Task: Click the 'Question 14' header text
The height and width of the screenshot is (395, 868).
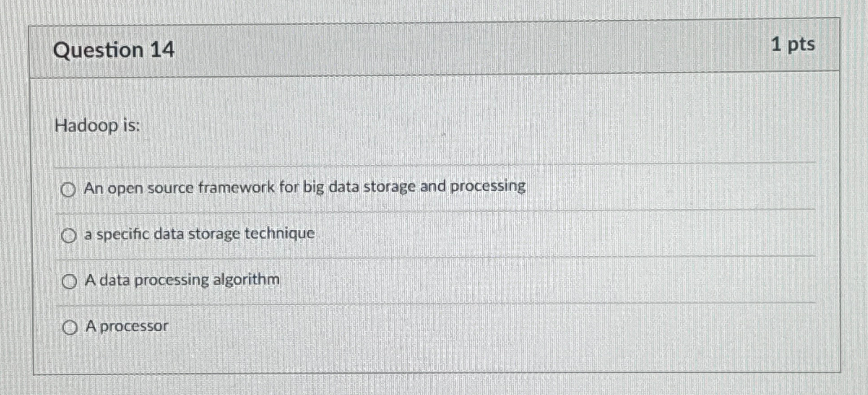Action: click(x=113, y=50)
